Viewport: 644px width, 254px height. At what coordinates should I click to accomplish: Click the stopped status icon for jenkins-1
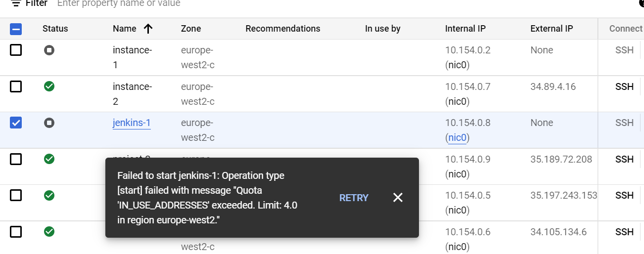point(49,123)
